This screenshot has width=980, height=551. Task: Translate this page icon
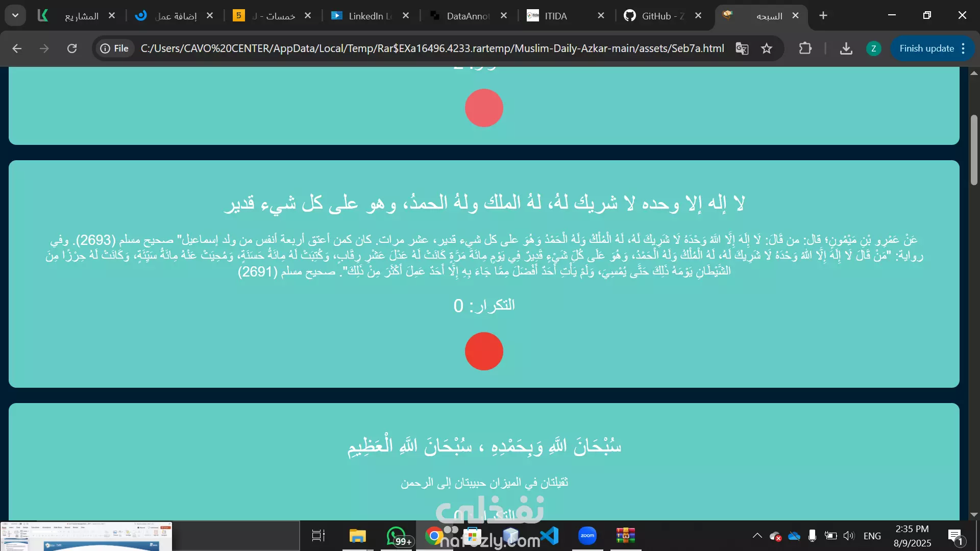742,48
